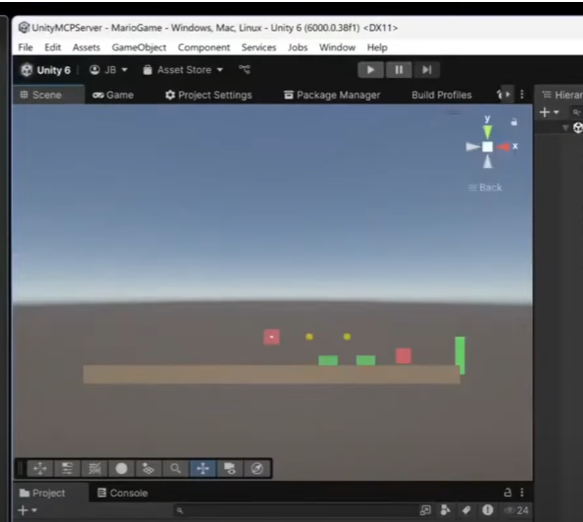Open the Asset Store dropdown

pos(183,70)
